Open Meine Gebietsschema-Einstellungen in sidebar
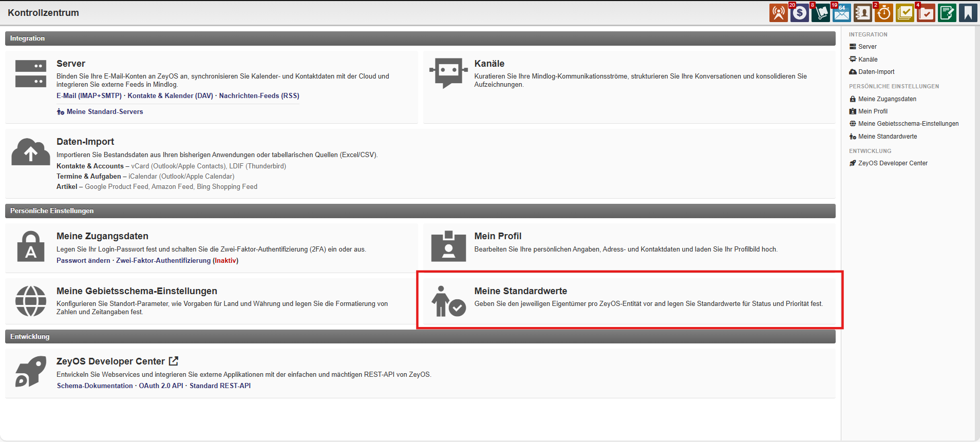980x442 pixels. pos(908,124)
